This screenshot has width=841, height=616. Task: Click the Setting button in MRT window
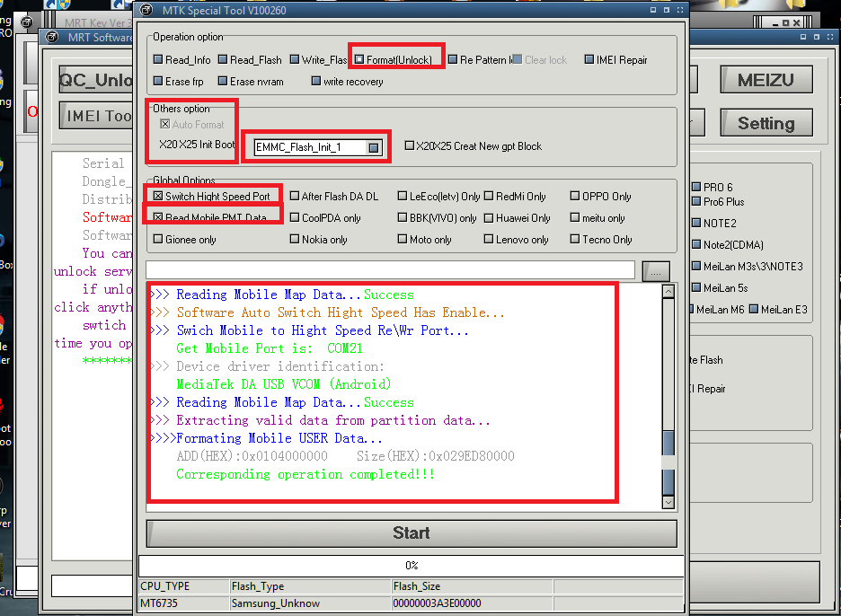point(766,123)
